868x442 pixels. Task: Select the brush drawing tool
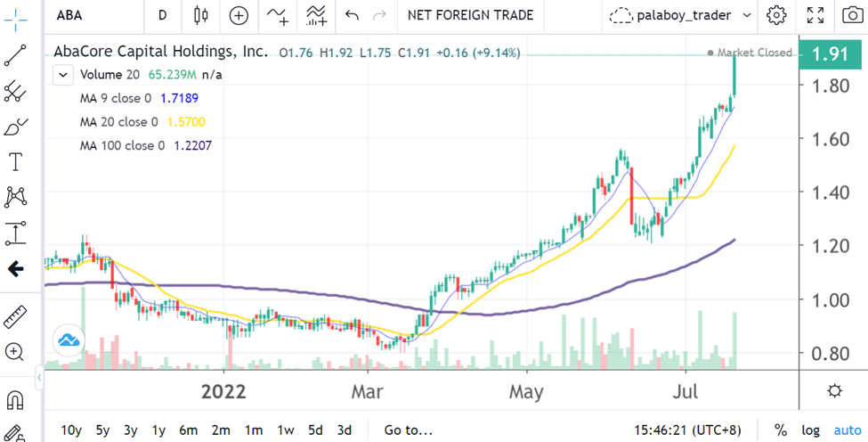(15, 127)
